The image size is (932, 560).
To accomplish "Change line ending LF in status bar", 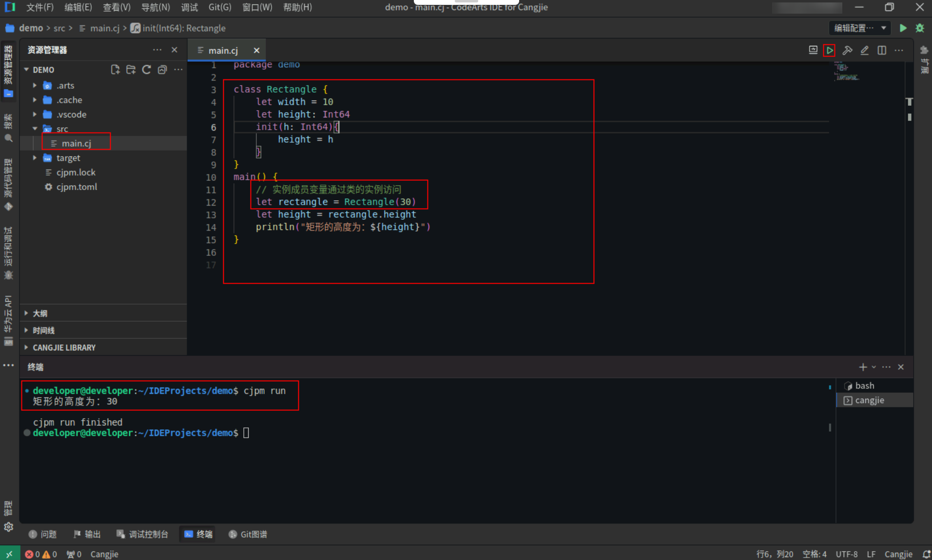I will [x=871, y=554].
